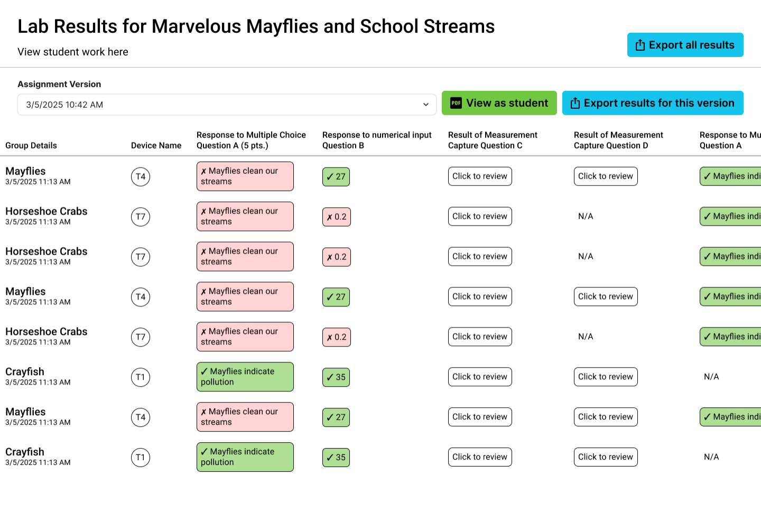Select first Crayfish 'Mayflies indicate pollution' answer
Viewport: 761px width, 532px height.
pyautogui.click(x=245, y=377)
